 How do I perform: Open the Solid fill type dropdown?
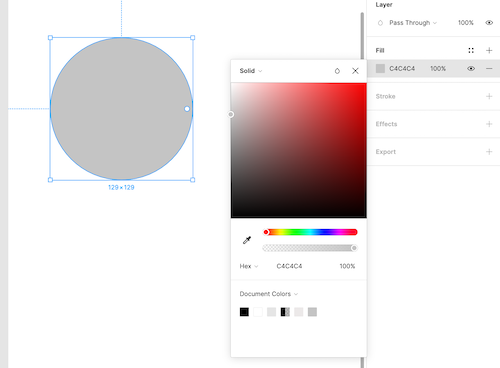[251, 71]
